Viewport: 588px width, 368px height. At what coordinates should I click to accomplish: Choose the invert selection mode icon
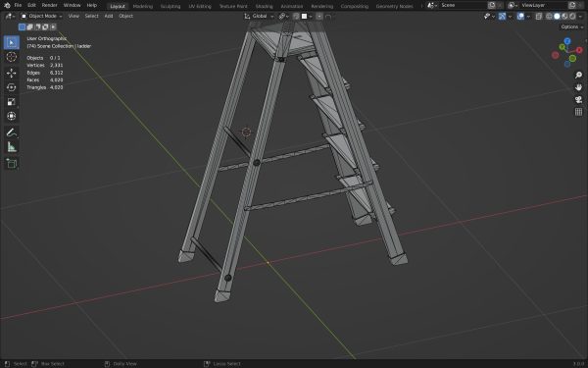[45, 26]
